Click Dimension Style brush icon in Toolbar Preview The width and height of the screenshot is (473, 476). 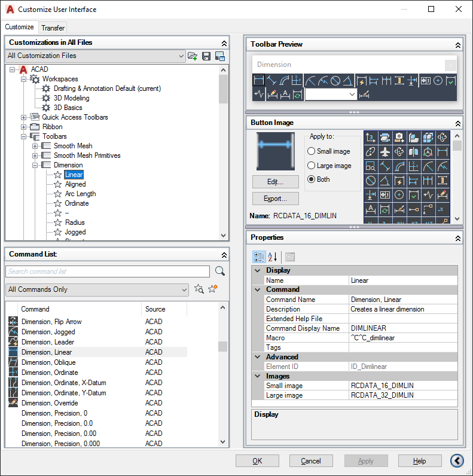[364, 94]
